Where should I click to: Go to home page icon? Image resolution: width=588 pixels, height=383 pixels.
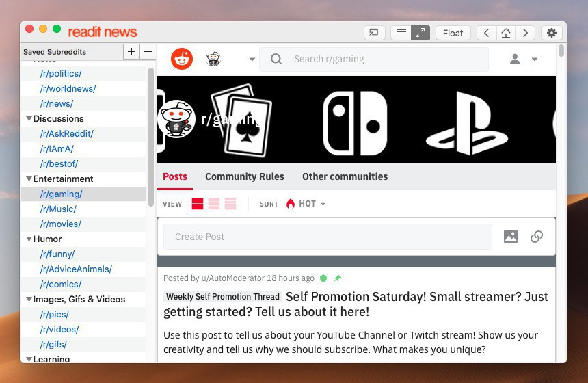(506, 33)
